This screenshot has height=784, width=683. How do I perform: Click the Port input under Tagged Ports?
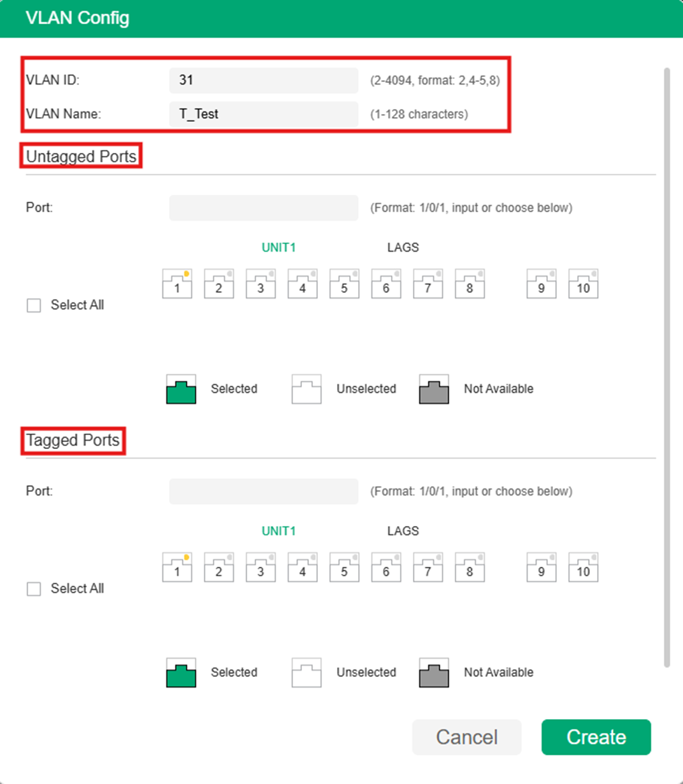(x=263, y=491)
